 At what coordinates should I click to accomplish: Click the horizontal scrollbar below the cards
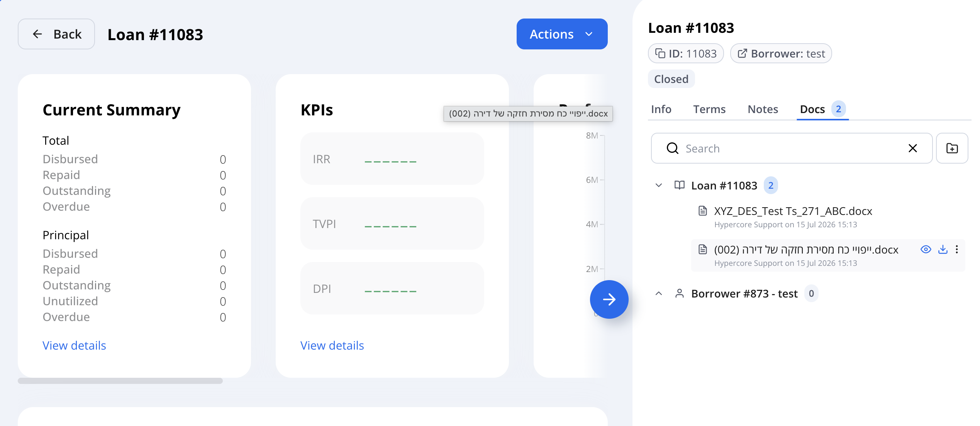tap(120, 381)
